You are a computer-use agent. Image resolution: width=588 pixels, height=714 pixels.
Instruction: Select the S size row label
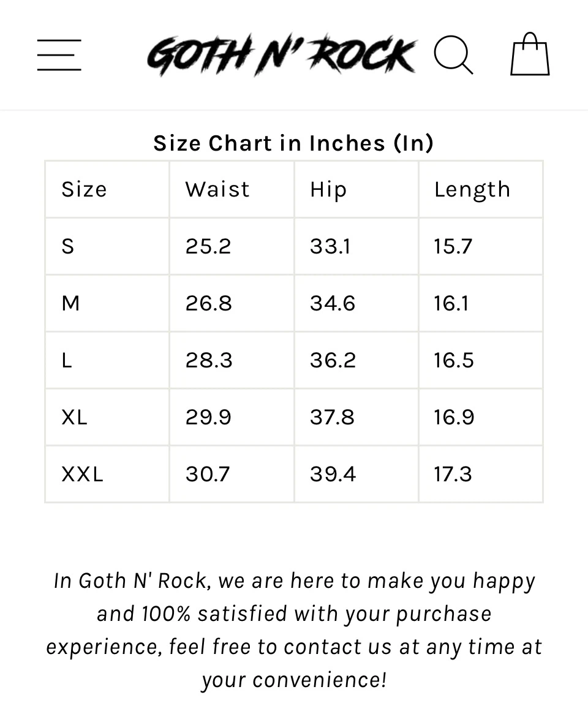click(x=68, y=246)
